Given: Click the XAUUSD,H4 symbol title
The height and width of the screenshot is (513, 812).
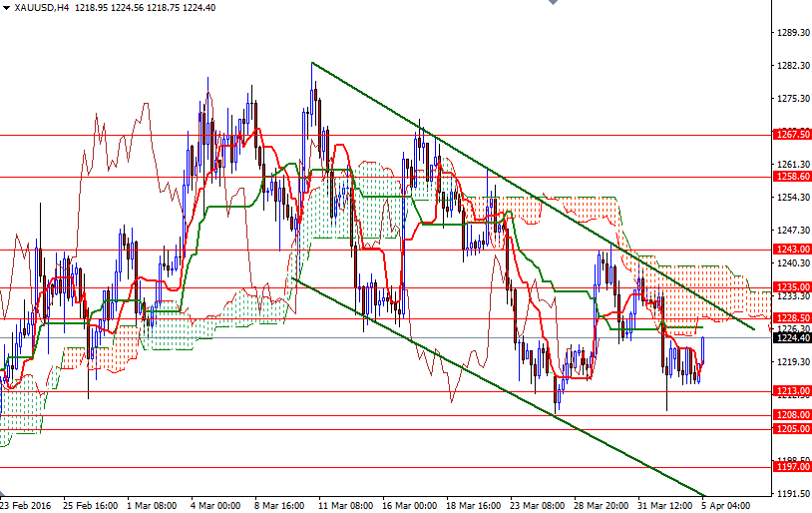Looking at the screenshot, I should (x=42, y=8).
